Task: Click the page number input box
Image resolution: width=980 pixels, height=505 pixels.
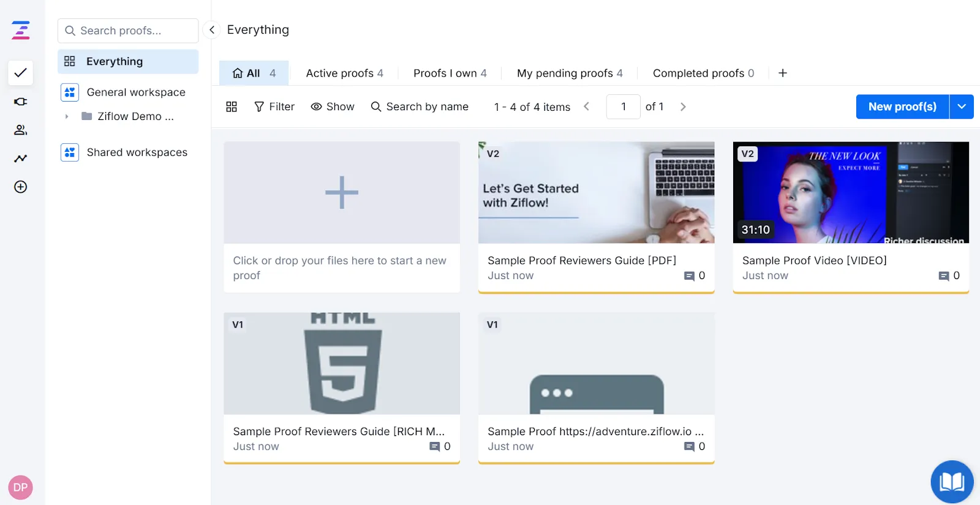Action: 623,107
